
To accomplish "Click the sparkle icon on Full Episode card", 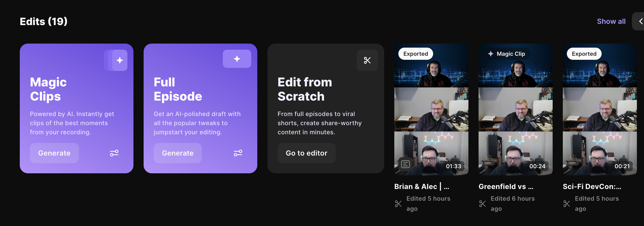I will click(237, 59).
